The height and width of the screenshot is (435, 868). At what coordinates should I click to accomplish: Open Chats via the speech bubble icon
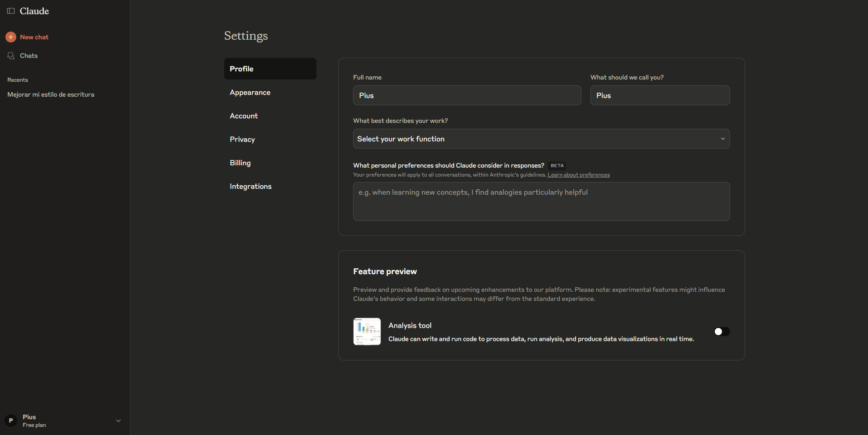coord(11,56)
